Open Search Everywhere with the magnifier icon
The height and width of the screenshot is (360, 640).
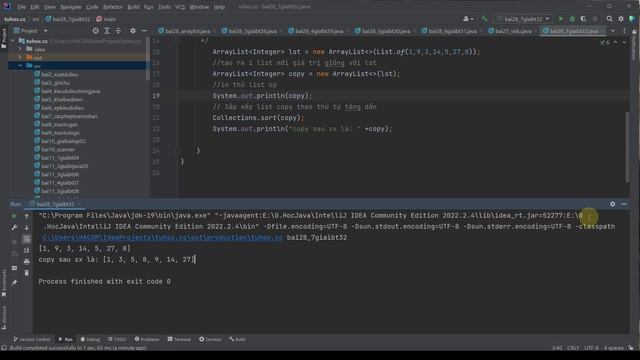tap(609, 19)
